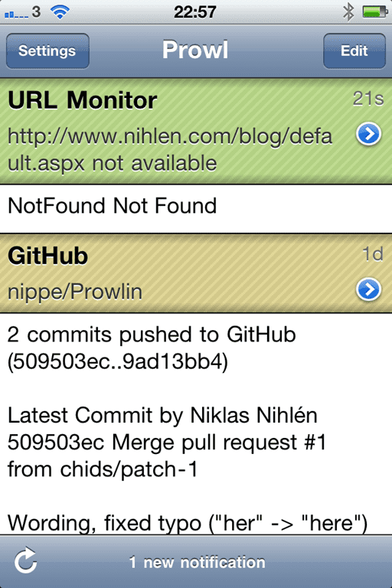Select the GitHub notification header
The image size is (392, 588).
point(196,273)
